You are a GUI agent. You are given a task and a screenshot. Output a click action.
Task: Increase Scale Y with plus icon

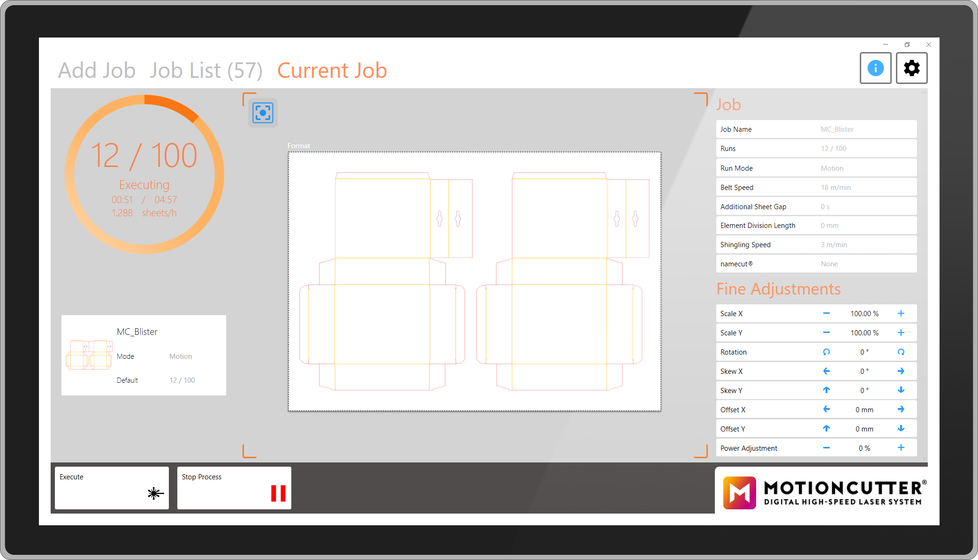(x=901, y=333)
